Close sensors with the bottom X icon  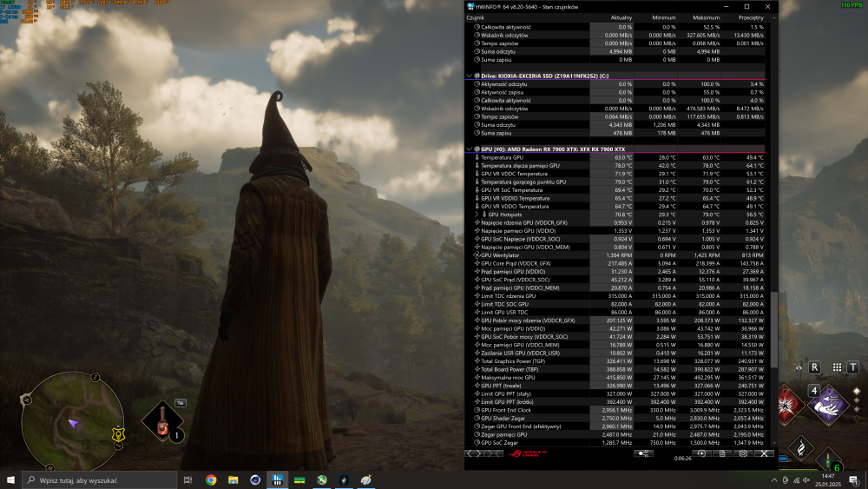(765, 453)
